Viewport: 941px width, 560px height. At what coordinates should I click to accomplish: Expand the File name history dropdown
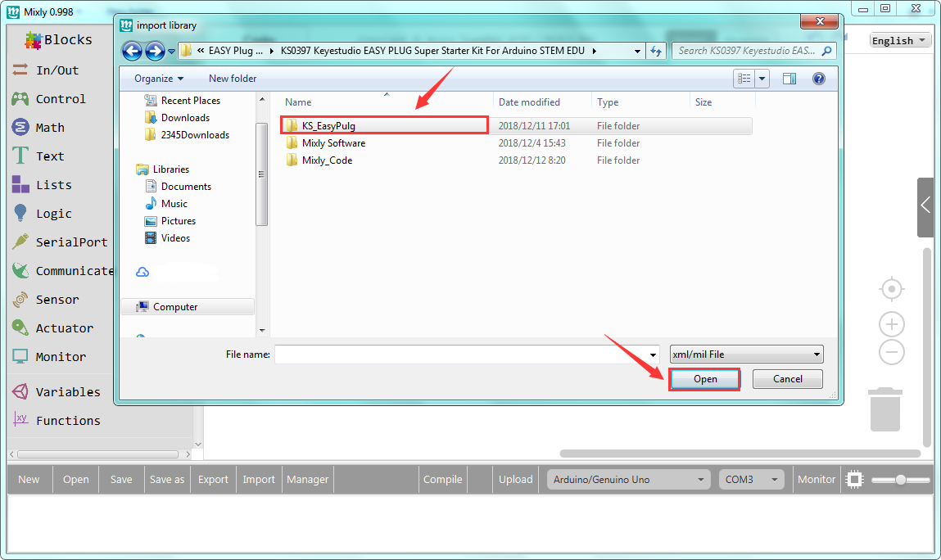click(x=653, y=355)
